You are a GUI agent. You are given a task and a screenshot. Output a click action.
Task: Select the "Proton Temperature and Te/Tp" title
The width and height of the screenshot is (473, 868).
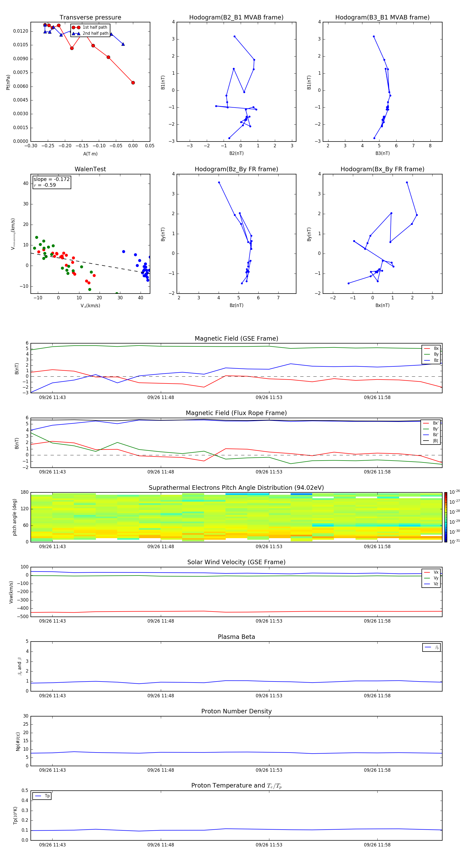[x=236, y=786]
